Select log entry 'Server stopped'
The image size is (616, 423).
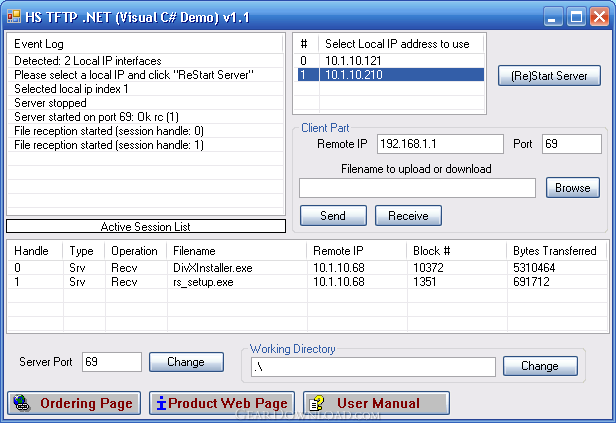click(145, 103)
